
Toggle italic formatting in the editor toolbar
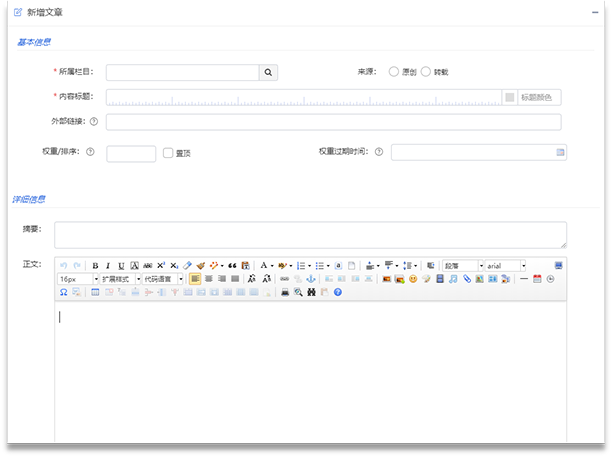[108, 266]
